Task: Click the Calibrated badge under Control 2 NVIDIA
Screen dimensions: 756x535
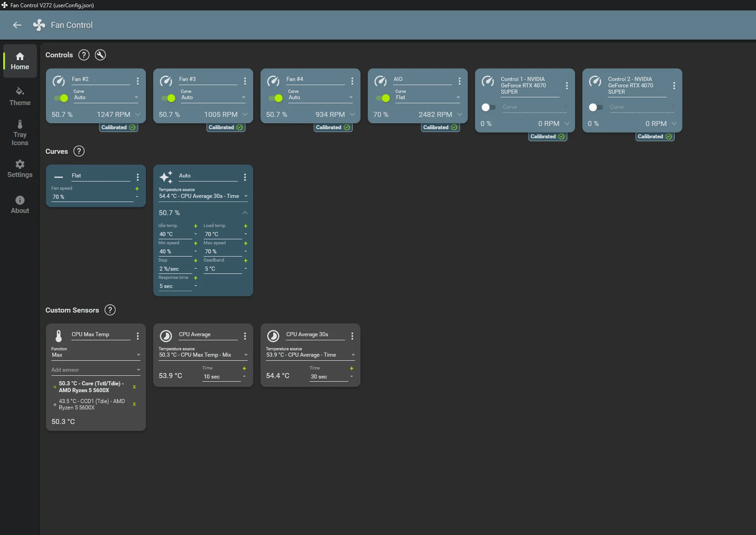Action: [655, 136]
